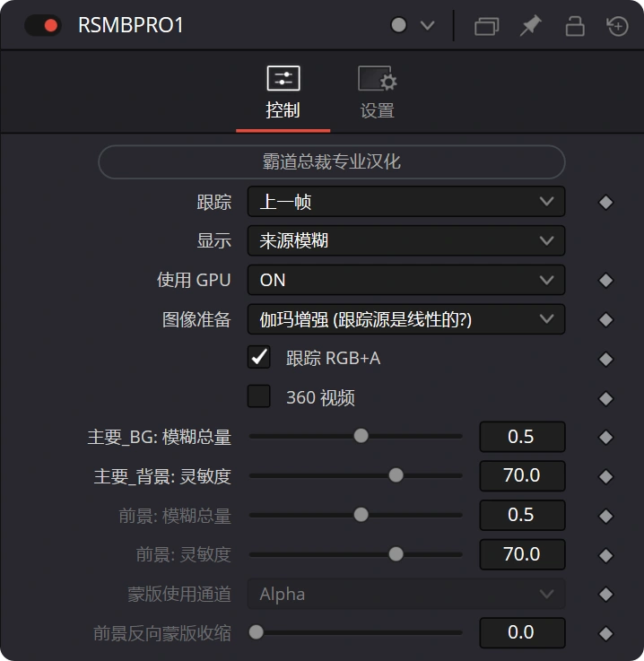Open the 蒙版使用通道 dropdown showing Alpha
Screen dimensions: 644x661
click(x=406, y=594)
